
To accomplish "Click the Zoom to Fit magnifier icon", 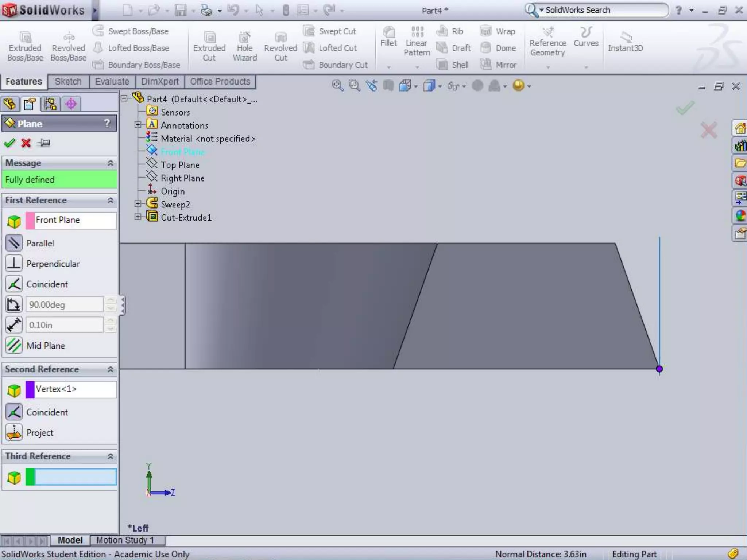I will (337, 86).
